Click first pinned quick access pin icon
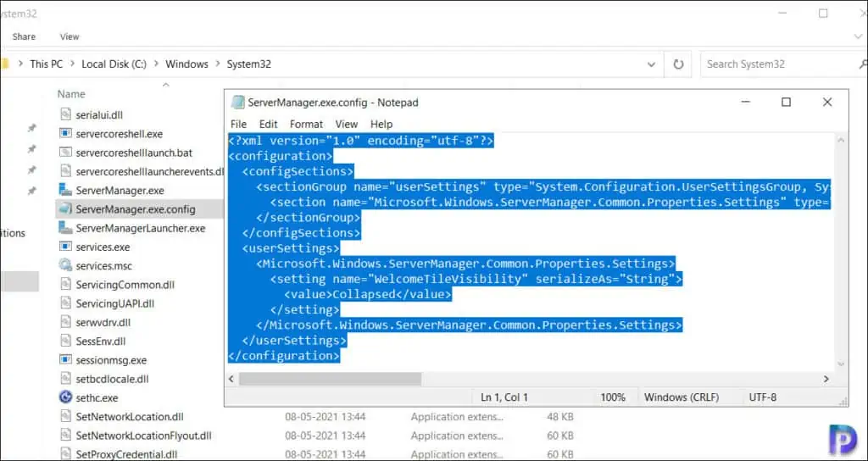The width and height of the screenshot is (868, 461). [x=31, y=129]
